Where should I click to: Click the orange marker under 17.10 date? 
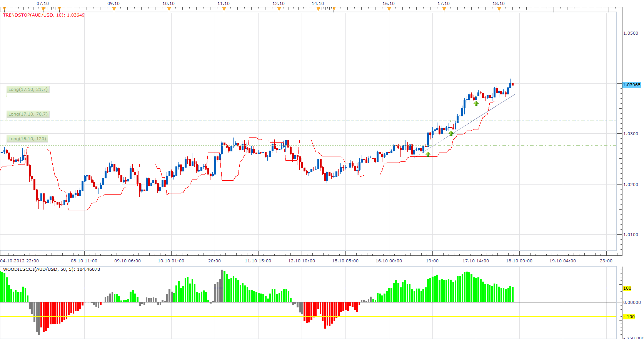point(444,10)
